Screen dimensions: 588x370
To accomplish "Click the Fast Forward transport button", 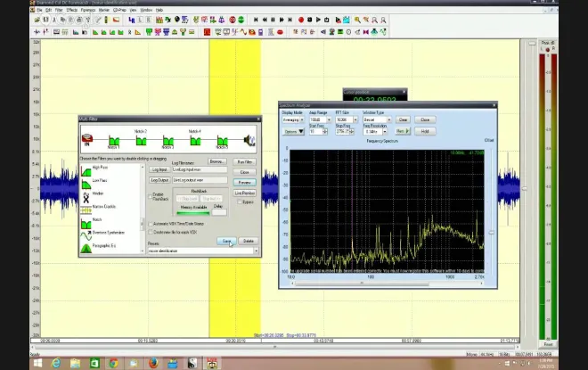I will tap(282, 20).
